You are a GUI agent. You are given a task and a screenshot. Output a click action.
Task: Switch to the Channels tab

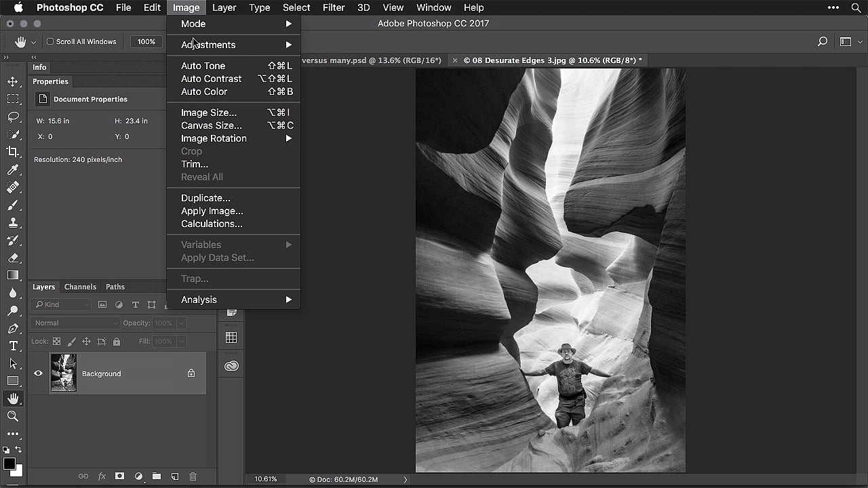click(x=80, y=287)
